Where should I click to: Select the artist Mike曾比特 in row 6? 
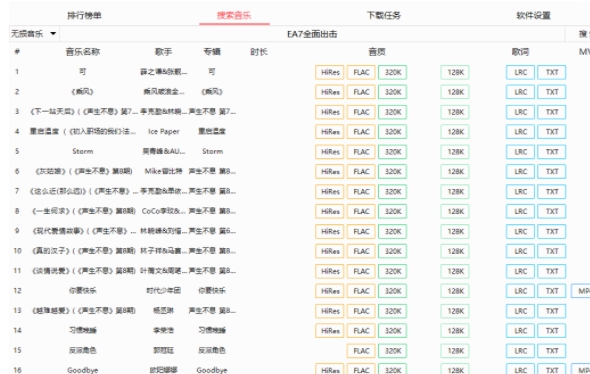coord(164,171)
